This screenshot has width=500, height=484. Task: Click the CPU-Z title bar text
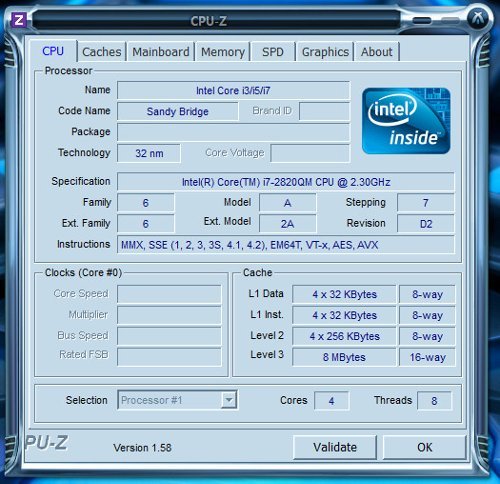[x=209, y=21]
